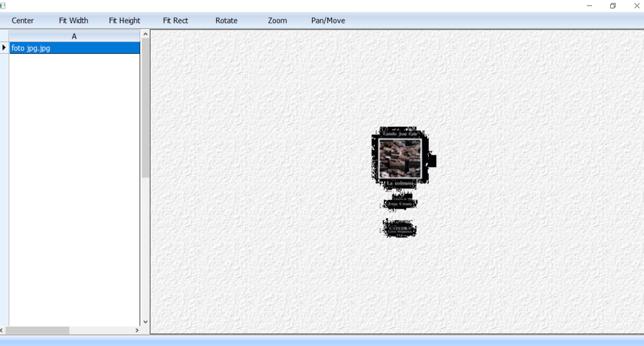Viewport: 644px width, 346px height.
Task: Close the viewer window
Action: coord(636,6)
